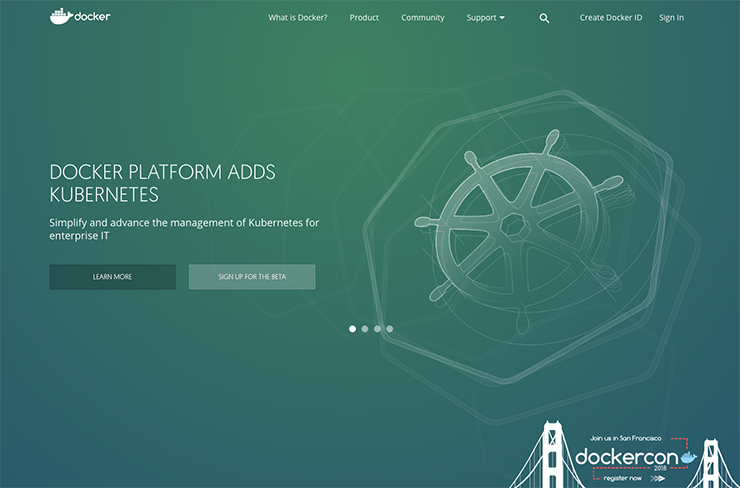Screen dimensions: 740x488
Task: Select the second carousel slide dot
Action: point(365,329)
